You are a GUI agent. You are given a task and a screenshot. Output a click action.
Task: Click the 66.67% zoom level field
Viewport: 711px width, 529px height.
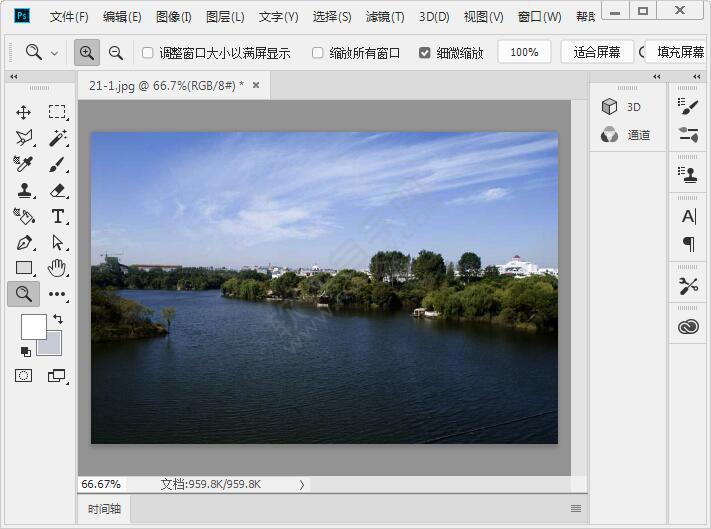(101, 484)
